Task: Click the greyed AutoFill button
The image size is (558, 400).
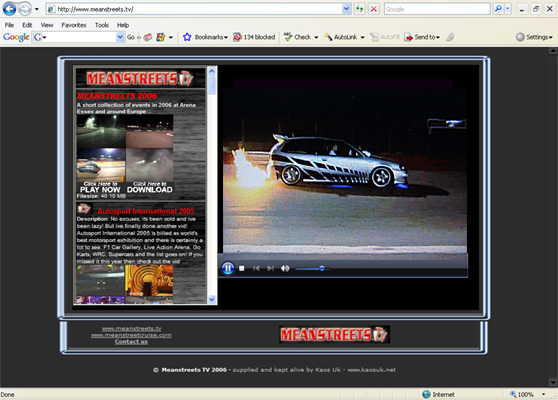Action: pos(385,37)
